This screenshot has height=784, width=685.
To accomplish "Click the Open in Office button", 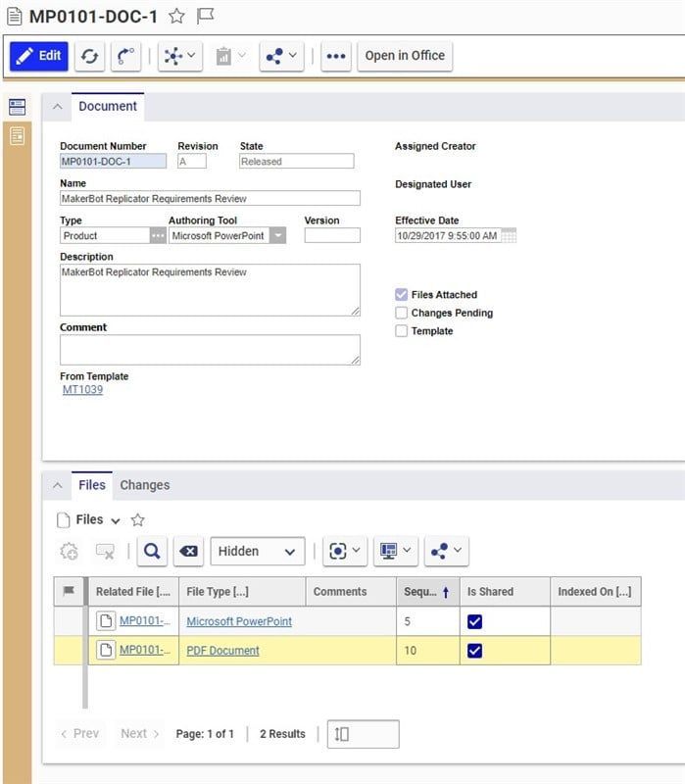I will pyautogui.click(x=405, y=56).
